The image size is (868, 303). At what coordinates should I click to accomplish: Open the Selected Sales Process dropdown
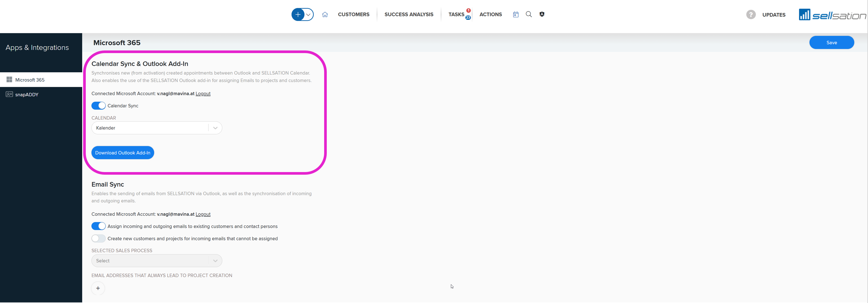157,261
